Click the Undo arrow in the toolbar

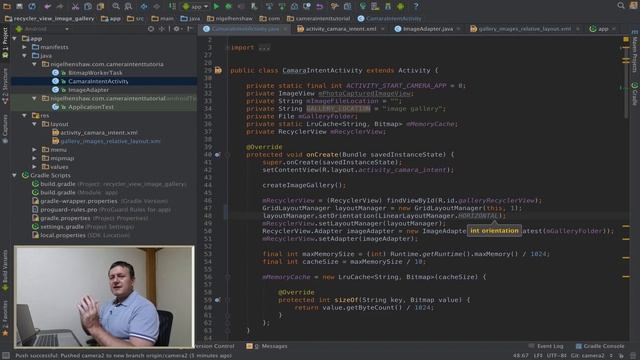click(48, 6)
